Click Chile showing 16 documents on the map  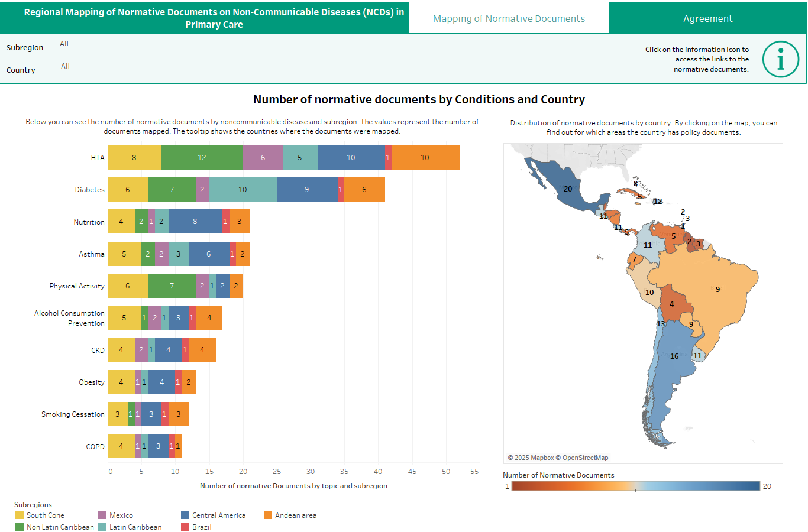click(674, 356)
